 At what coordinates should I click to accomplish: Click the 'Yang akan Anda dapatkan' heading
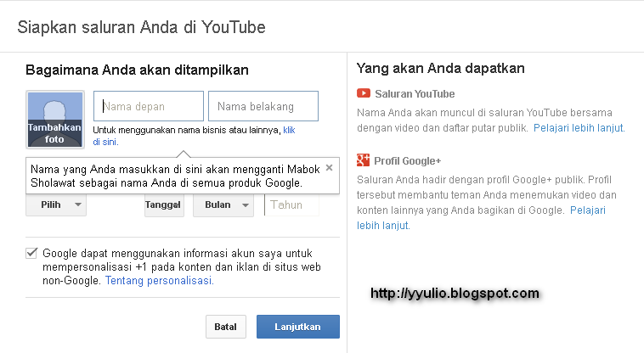pyautogui.click(x=441, y=68)
